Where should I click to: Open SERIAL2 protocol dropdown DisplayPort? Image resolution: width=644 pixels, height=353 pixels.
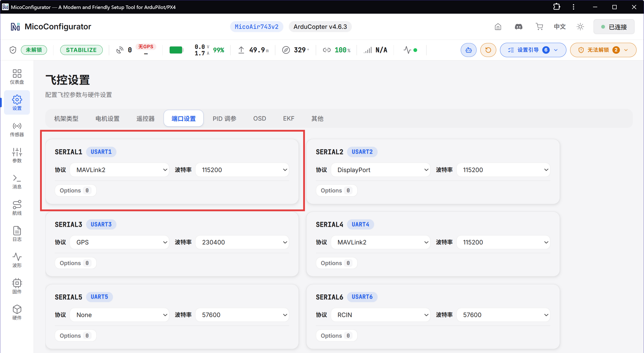click(x=380, y=170)
